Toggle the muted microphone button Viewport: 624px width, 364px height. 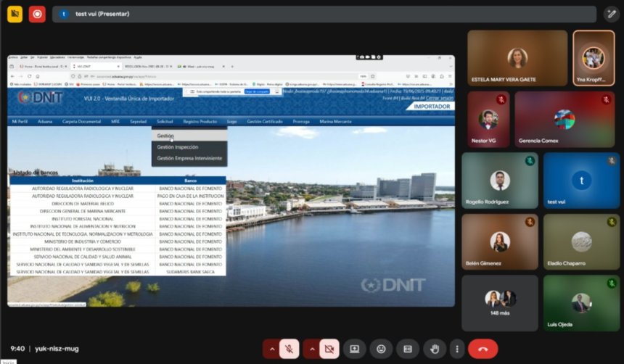tap(289, 349)
